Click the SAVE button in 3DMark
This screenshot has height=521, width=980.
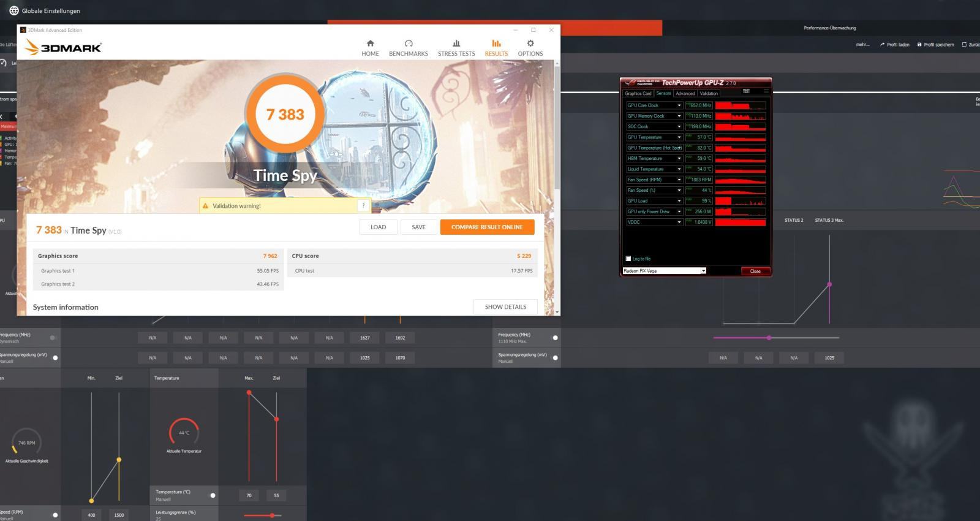[418, 227]
